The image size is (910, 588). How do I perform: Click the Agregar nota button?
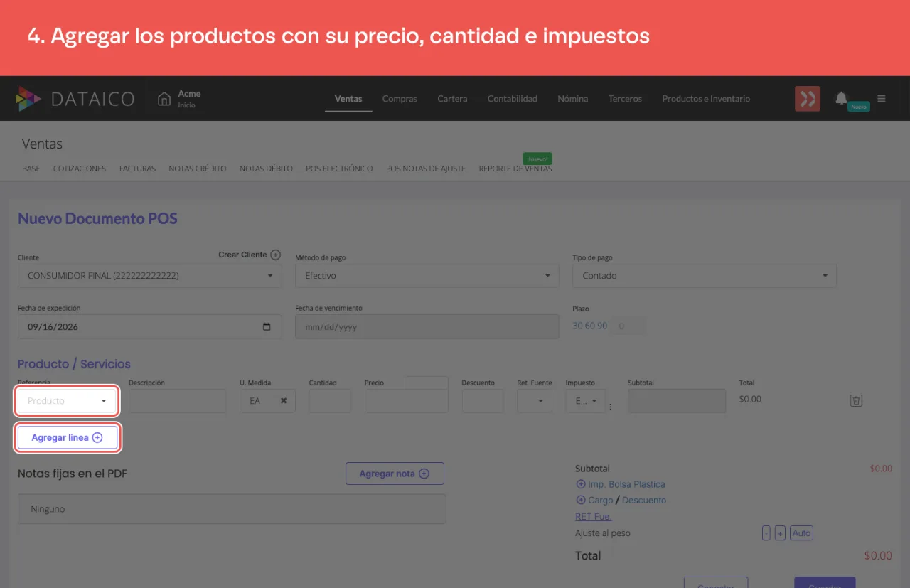click(x=395, y=474)
